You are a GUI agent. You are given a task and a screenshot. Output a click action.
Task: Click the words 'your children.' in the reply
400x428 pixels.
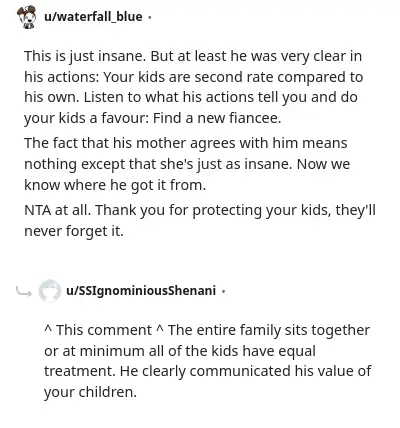point(90,392)
